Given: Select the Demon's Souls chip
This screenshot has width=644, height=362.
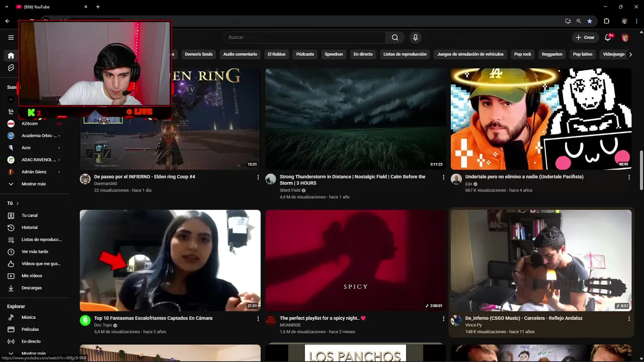Looking at the screenshot, I should [x=199, y=54].
